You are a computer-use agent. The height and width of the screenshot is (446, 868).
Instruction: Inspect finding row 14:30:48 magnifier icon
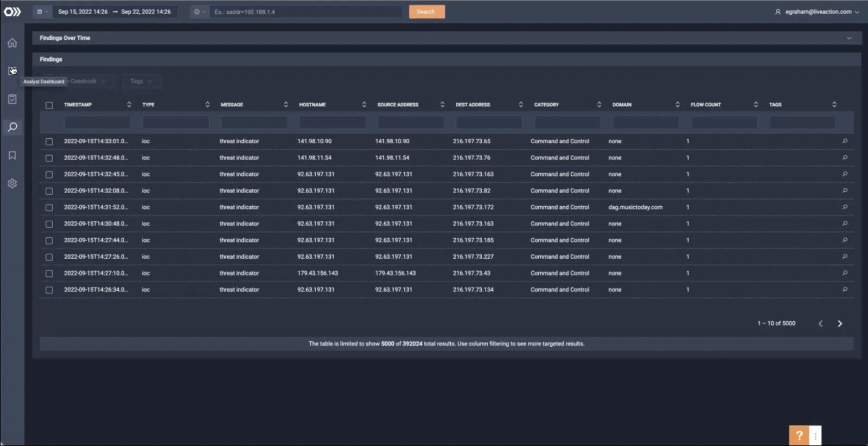pos(845,224)
